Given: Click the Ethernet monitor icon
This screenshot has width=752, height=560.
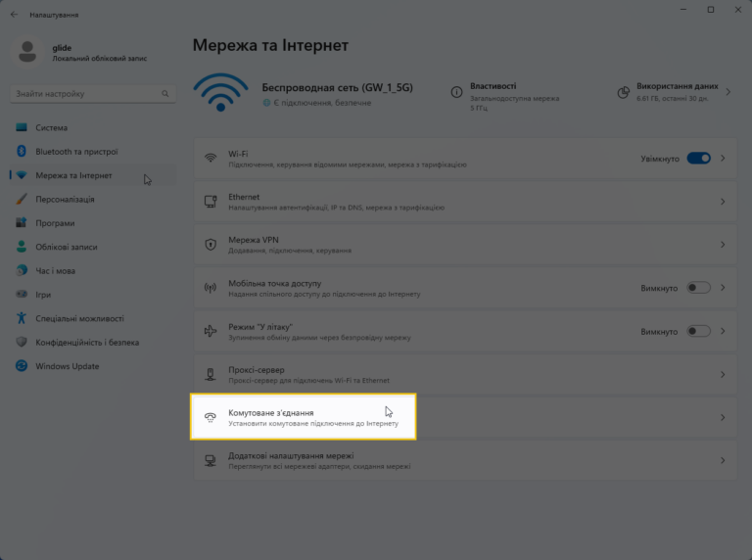Looking at the screenshot, I should (210, 202).
